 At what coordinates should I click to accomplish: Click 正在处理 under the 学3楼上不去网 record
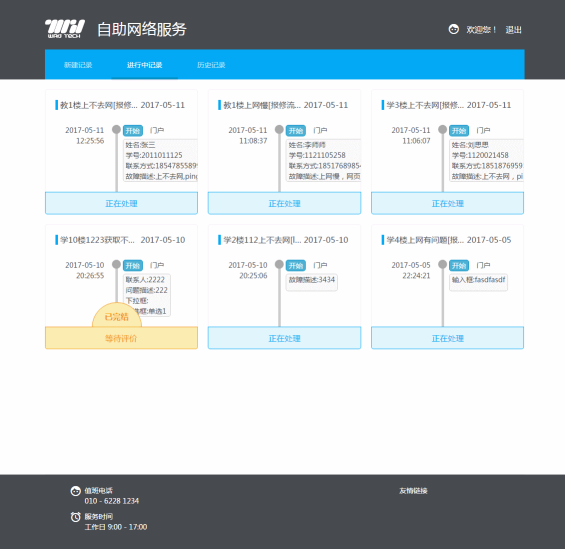(x=448, y=204)
